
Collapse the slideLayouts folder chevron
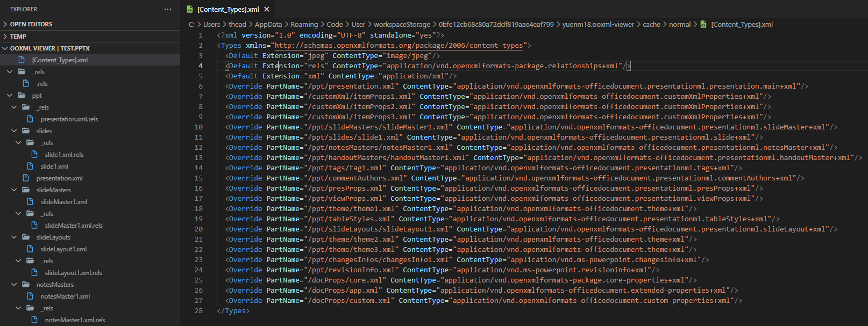coord(14,237)
